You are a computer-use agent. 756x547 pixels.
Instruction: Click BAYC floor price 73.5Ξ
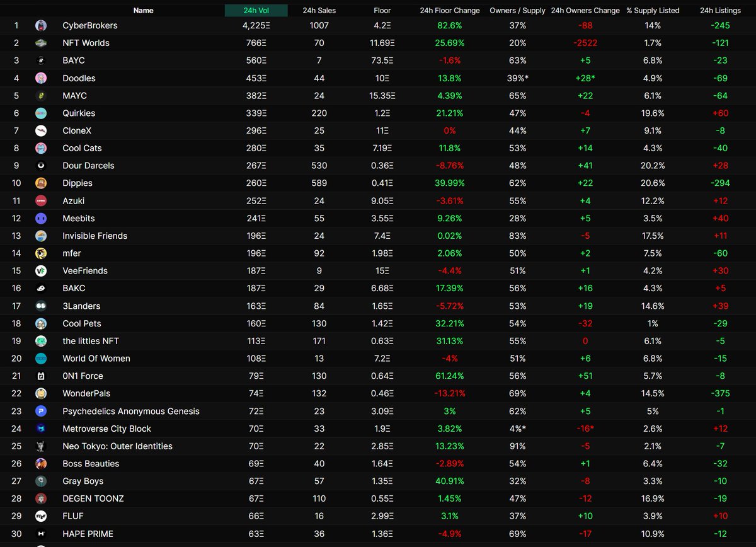click(382, 60)
